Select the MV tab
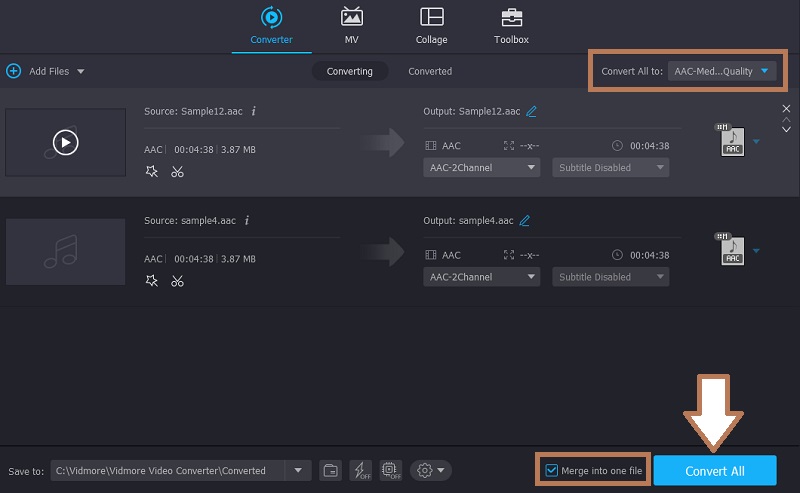 pyautogui.click(x=352, y=26)
